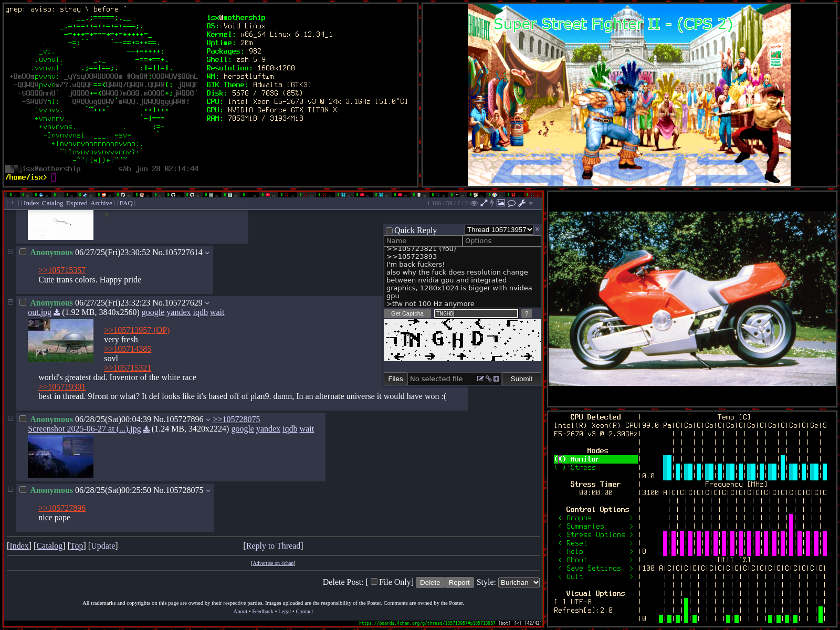840x630 pixels.
Task: Switch to the Reddit browser tab
Action: 104,195
